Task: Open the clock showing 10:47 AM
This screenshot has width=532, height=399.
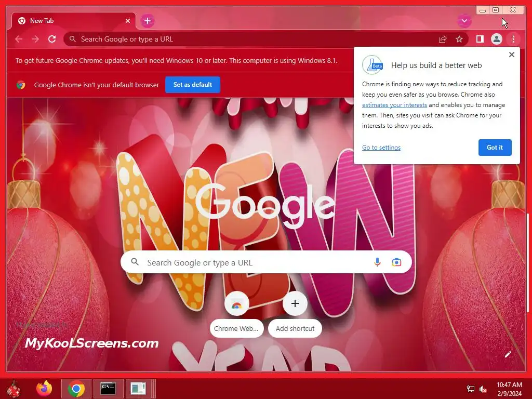Action: click(x=509, y=389)
